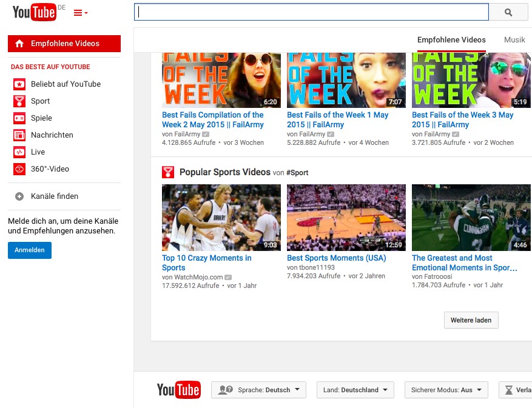Open Beliebt auf YouTube sidebar icon

point(19,84)
